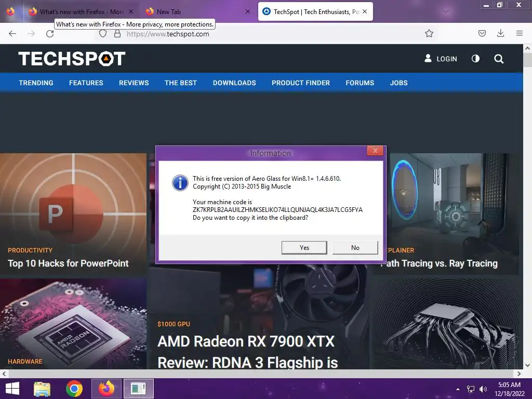Open Top 10 Hacks for PowerPoint article
532x399 pixels.
pyautogui.click(x=68, y=263)
